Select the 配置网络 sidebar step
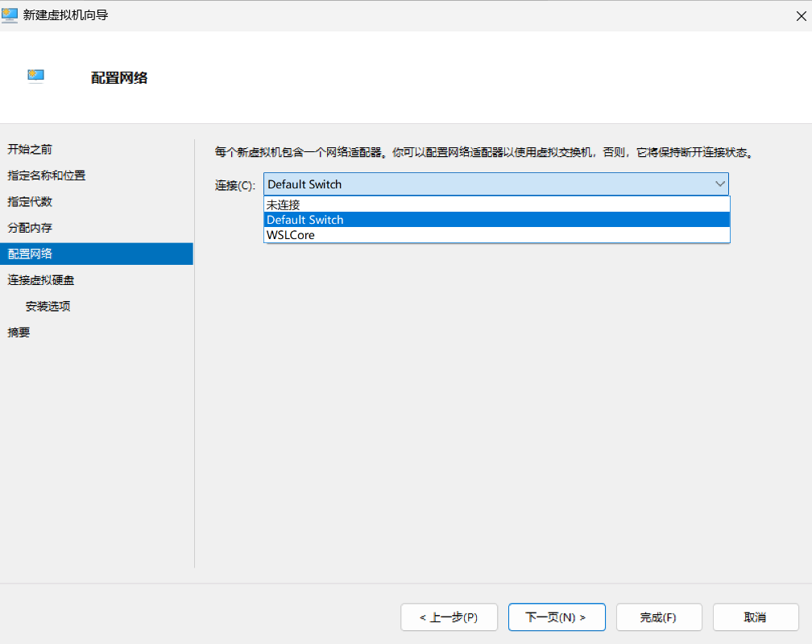Image resolution: width=812 pixels, height=644 pixels. coord(97,254)
